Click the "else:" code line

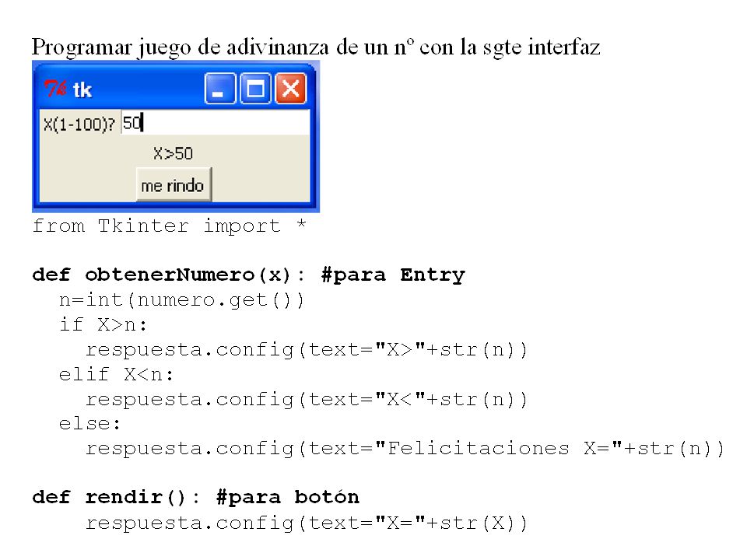pos(89,423)
